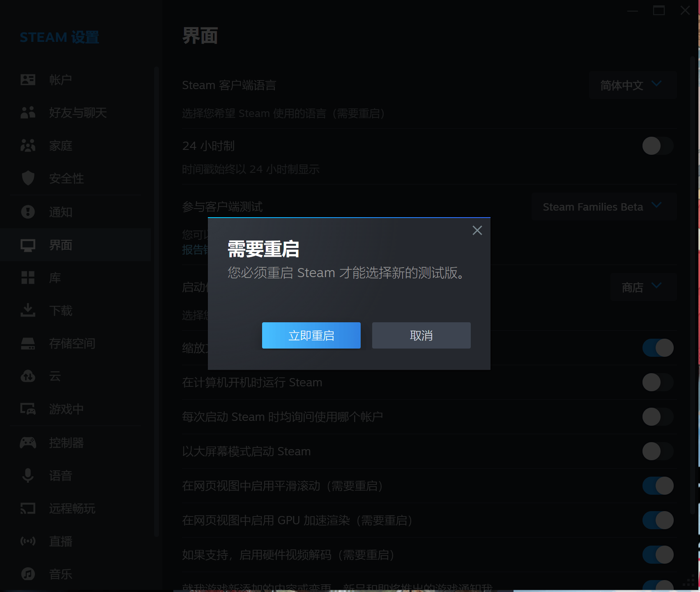The image size is (700, 592).
Task: Close the 需要重启 dialog with X
Action: 477,230
